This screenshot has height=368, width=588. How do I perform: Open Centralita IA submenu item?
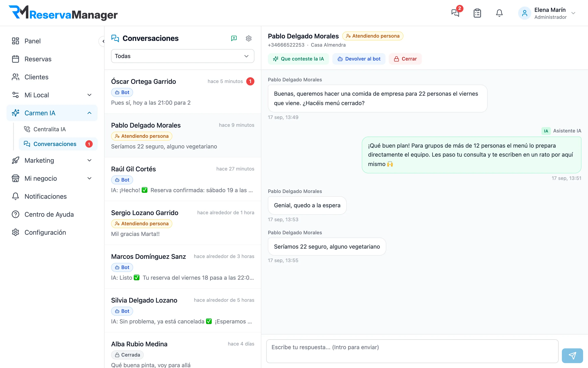pos(58,129)
